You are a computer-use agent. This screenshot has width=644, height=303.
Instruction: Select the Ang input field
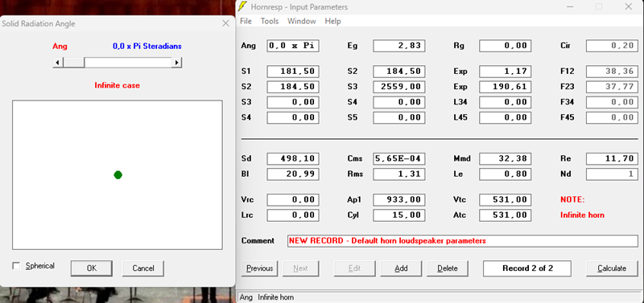pyautogui.click(x=293, y=46)
